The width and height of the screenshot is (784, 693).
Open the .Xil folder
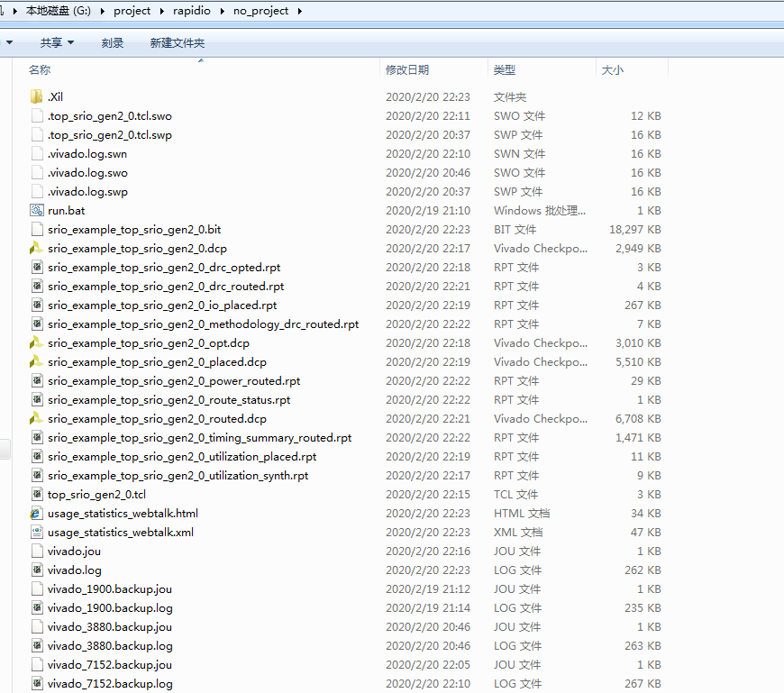click(x=56, y=96)
